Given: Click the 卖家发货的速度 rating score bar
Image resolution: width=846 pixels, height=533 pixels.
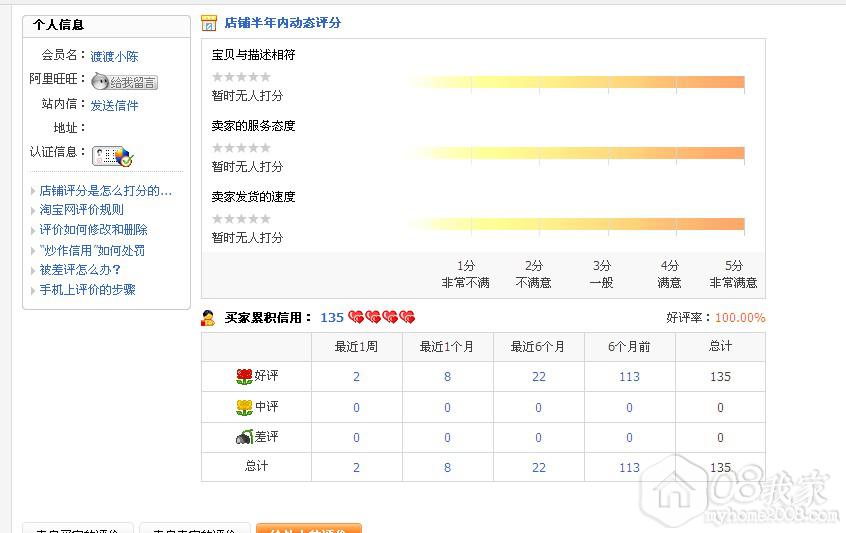Looking at the screenshot, I should click(575, 224).
